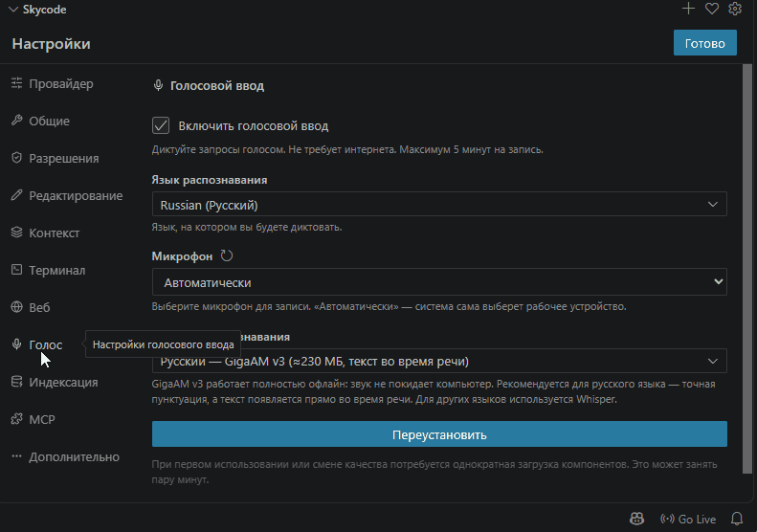Click the Редактирование pencil icon
This screenshot has width=757, height=532.
(17, 195)
